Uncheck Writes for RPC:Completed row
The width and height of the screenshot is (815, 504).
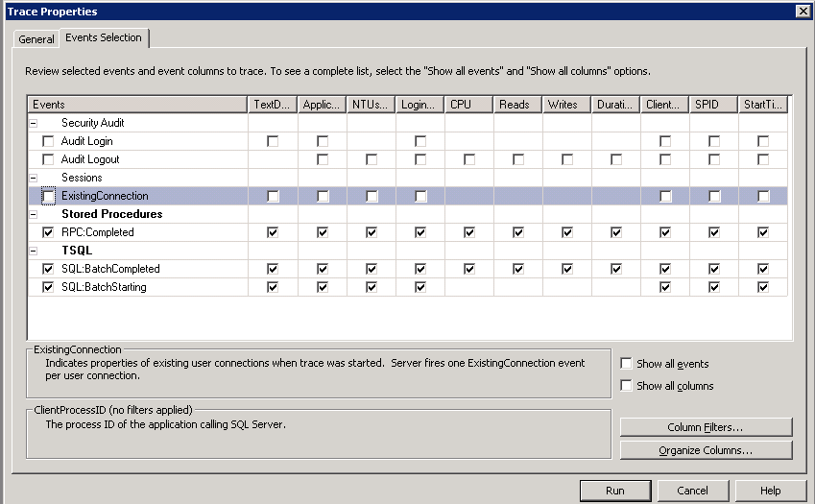click(x=567, y=232)
